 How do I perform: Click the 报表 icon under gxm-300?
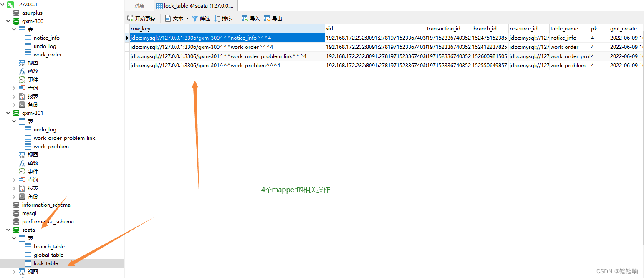[x=22, y=96]
